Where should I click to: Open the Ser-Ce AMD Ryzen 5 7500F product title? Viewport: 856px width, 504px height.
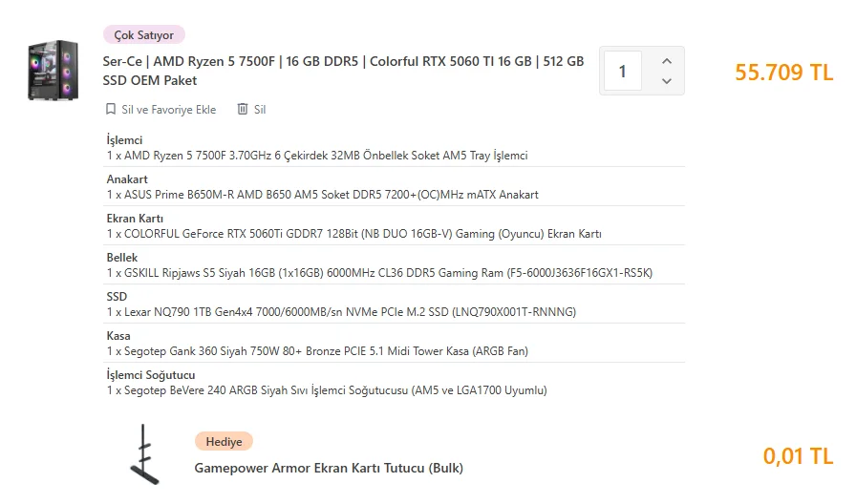pyautogui.click(x=343, y=71)
